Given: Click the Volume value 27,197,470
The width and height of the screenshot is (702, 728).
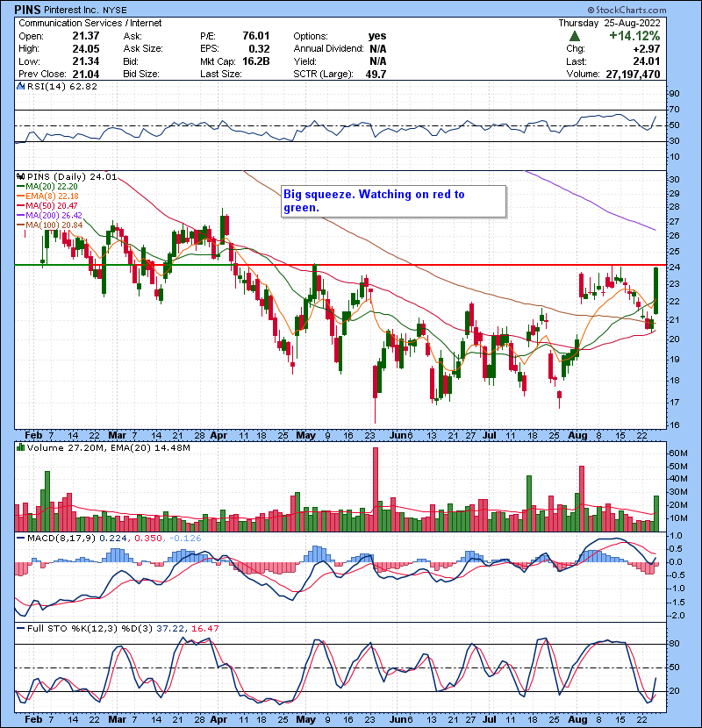Looking at the screenshot, I should pos(633,74).
